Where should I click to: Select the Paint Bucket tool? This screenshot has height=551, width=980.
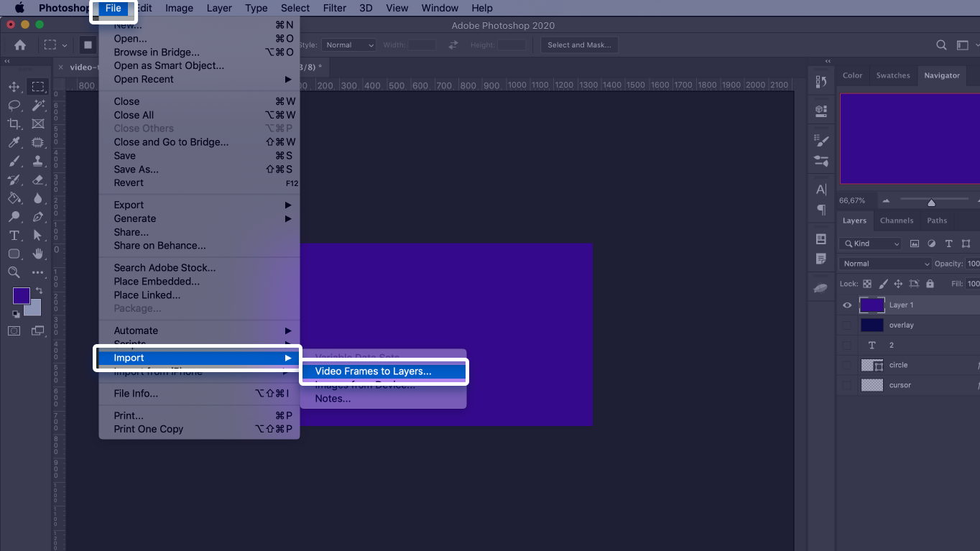(14, 198)
